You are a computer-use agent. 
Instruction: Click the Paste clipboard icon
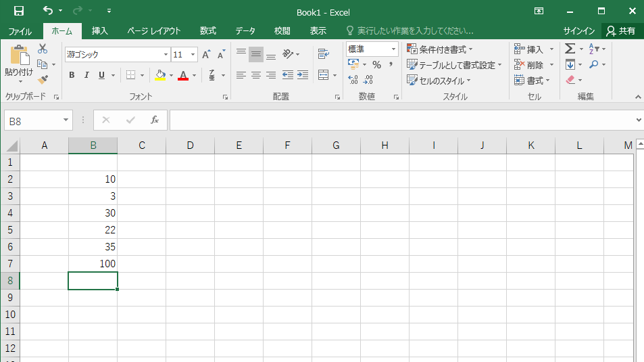pos(20,55)
